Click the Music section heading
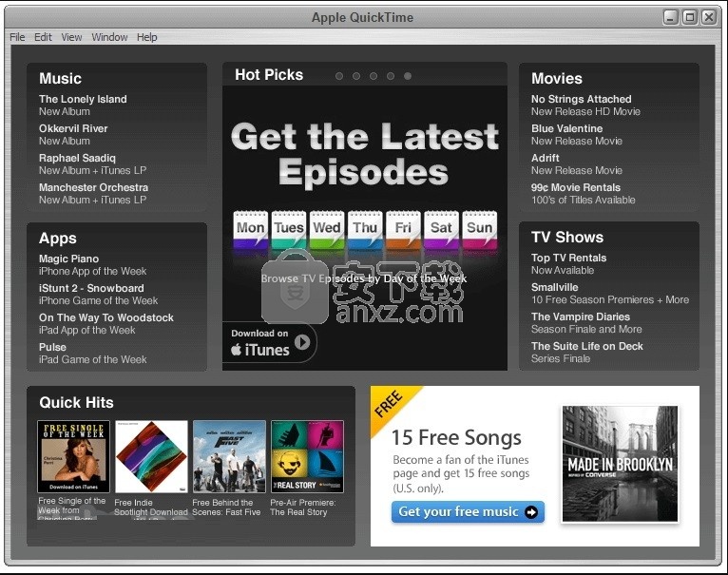728x575 pixels. 61,79
